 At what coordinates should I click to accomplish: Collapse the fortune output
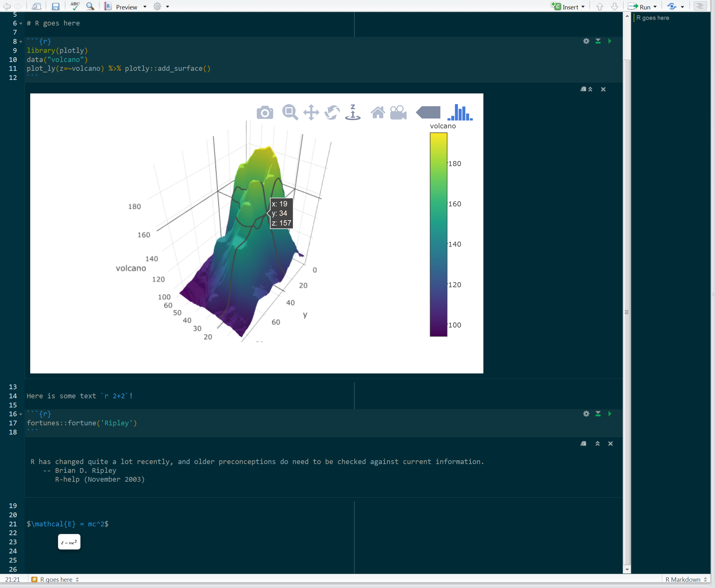(x=597, y=443)
